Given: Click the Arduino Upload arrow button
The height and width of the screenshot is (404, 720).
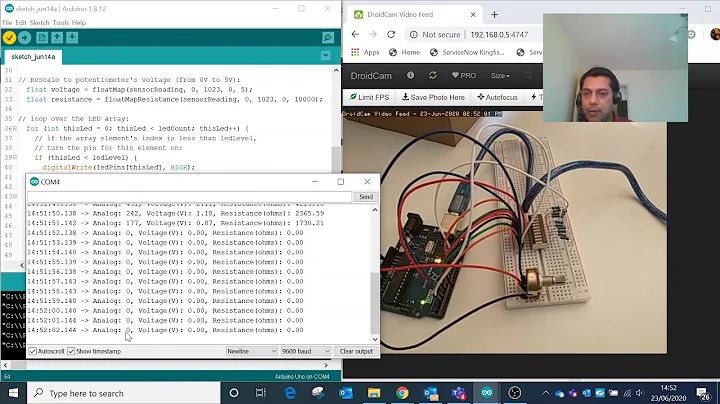Looking at the screenshot, I should (25, 38).
